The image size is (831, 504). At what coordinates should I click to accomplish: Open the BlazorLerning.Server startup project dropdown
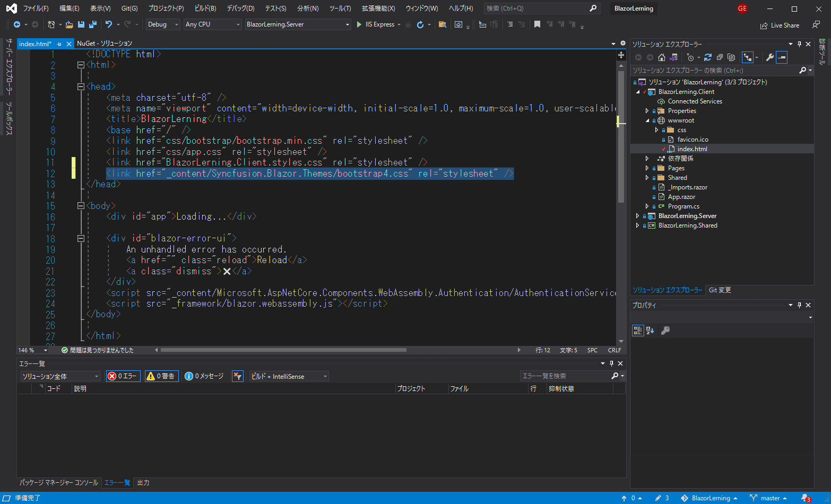coord(298,24)
